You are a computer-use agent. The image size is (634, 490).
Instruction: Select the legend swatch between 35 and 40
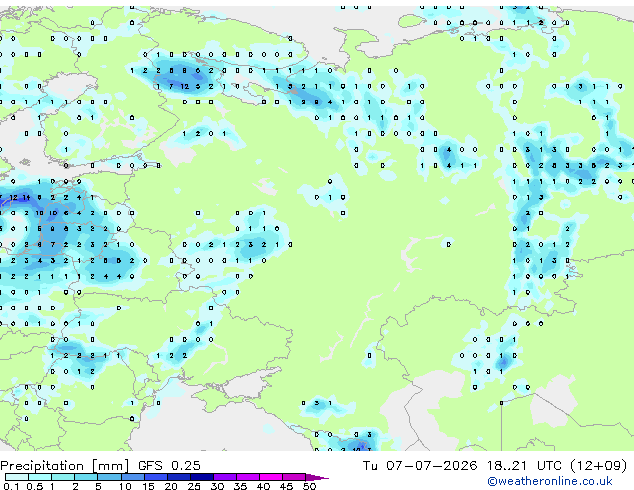[248, 477]
